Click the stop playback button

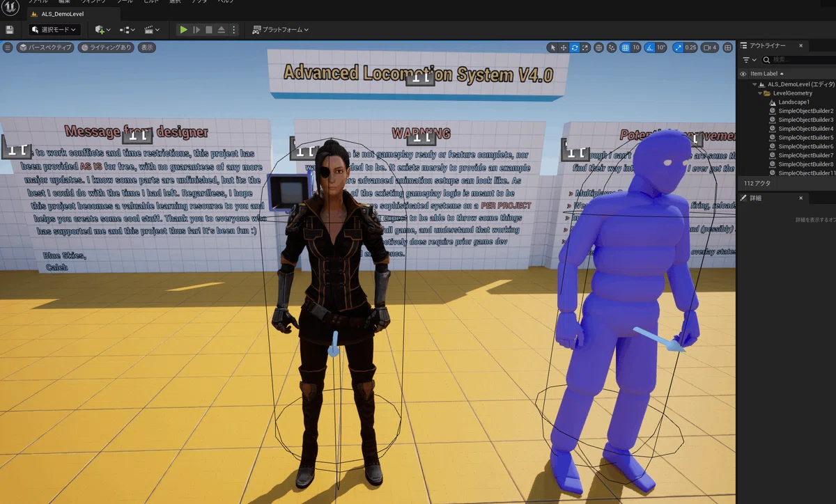208,30
